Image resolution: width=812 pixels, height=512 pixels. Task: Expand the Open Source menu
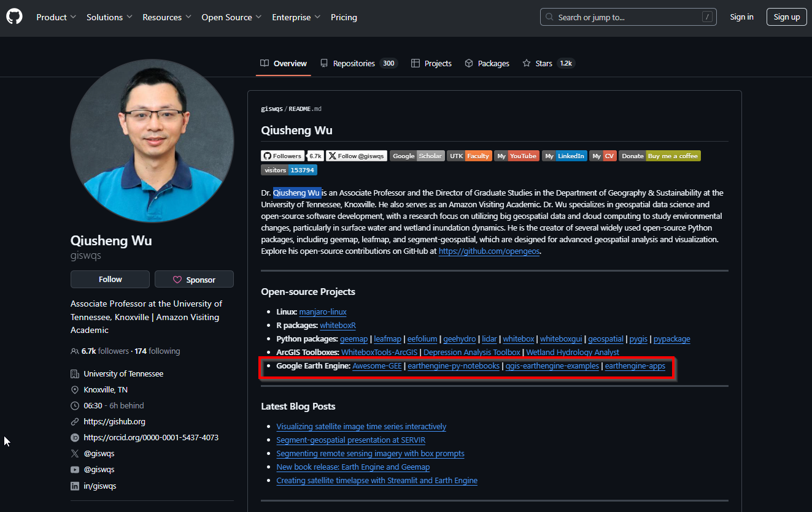(231, 17)
